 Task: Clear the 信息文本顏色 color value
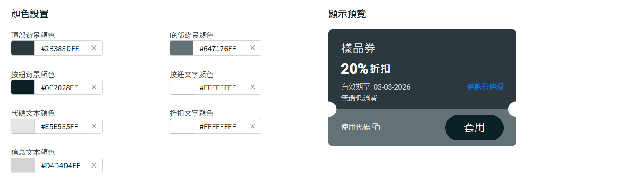[x=94, y=165]
